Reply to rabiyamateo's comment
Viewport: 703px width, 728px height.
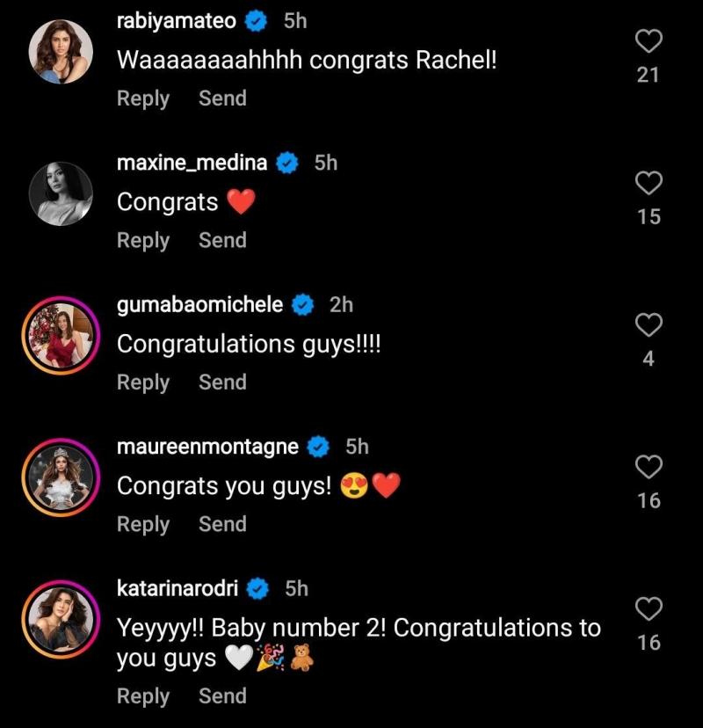142,98
